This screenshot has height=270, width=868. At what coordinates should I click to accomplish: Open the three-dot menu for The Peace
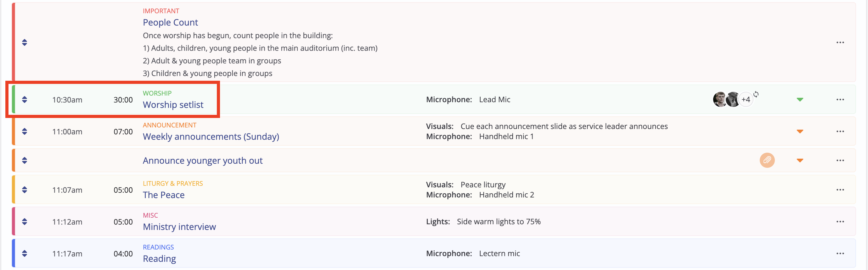pyautogui.click(x=840, y=190)
